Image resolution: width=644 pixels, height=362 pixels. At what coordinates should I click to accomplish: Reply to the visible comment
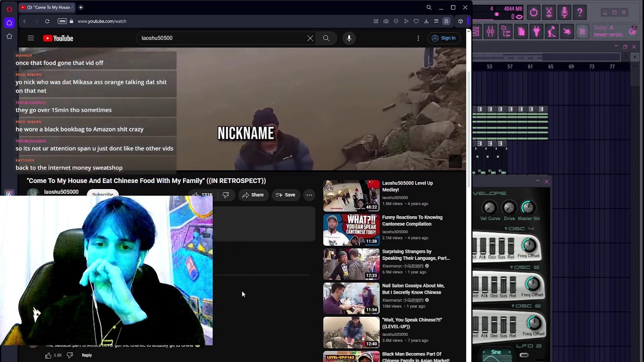pos(87,355)
